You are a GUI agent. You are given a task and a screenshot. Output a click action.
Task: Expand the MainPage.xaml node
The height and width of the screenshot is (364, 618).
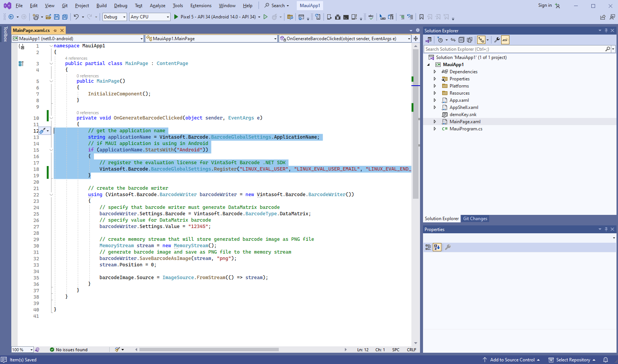point(435,122)
